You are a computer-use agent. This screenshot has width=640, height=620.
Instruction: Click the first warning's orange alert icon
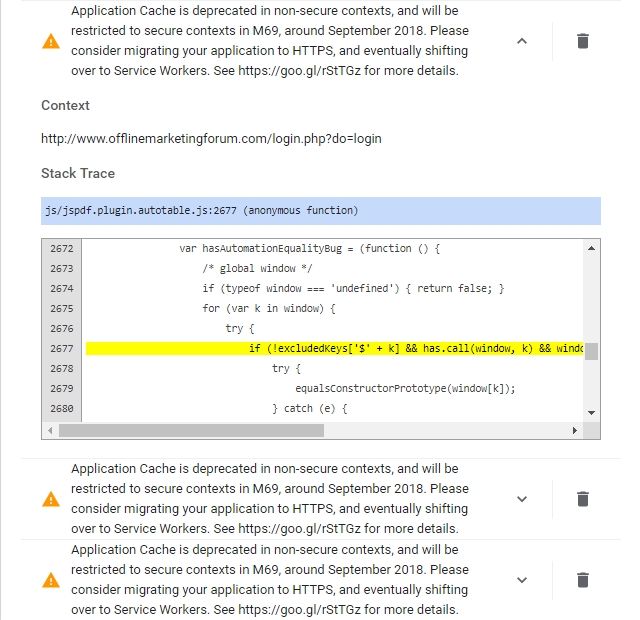click(x=51, y=41)
